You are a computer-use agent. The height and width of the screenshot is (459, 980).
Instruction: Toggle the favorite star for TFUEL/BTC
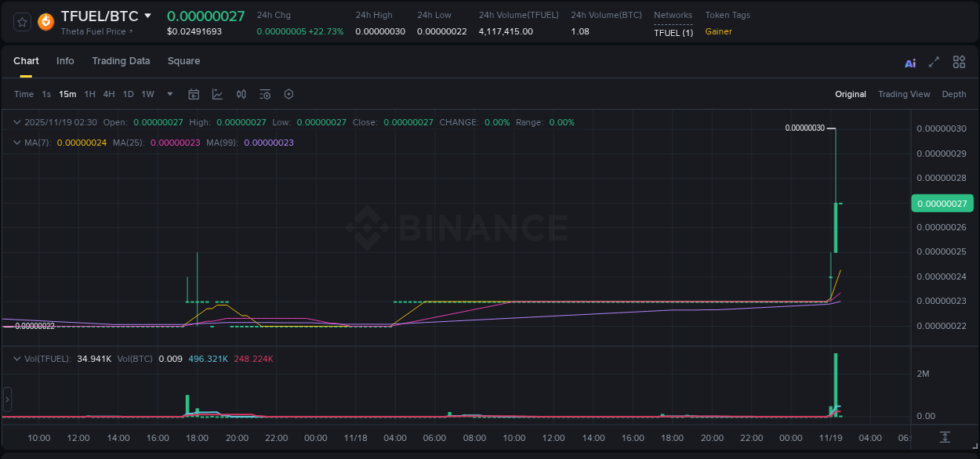pyautogui.click(x=21, y=22)
